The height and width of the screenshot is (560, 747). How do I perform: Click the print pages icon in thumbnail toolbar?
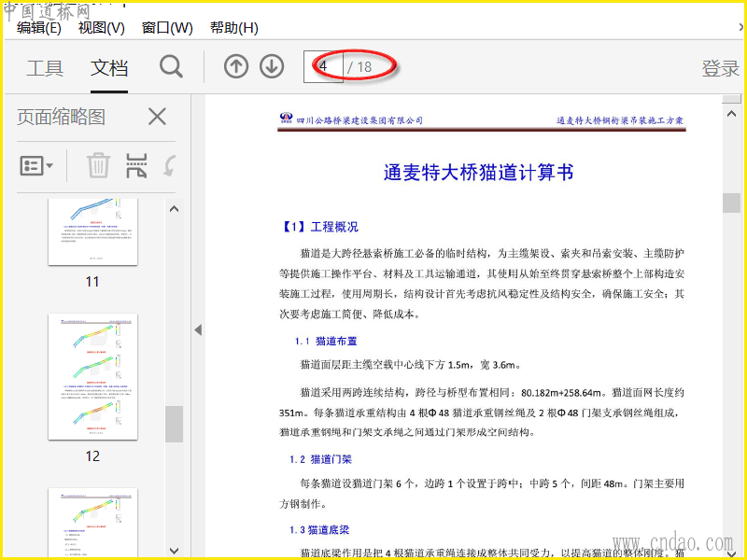click(136, 166)
